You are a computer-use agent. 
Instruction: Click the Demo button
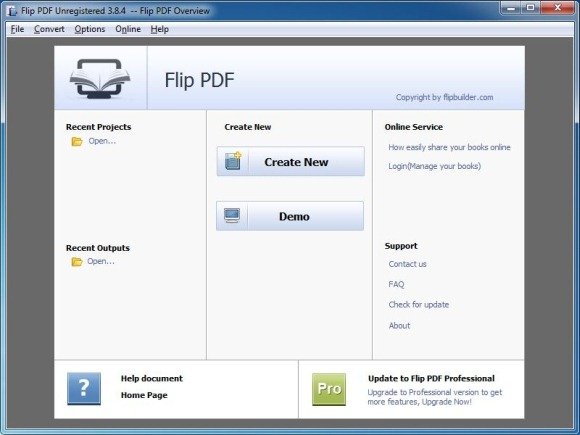pos(290,216)
